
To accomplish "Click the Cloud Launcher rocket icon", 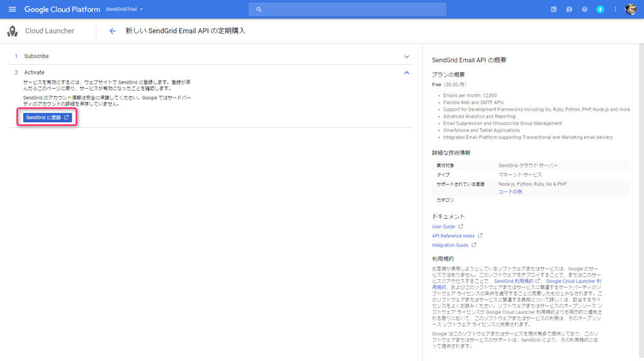I will click(x=13, y=31).
